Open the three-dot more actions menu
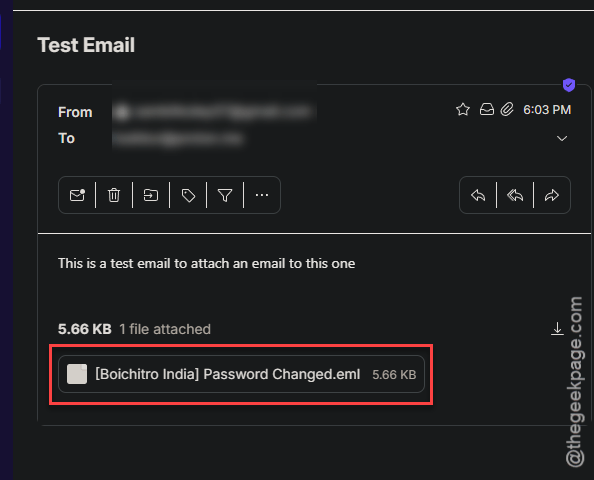The image size is (594, 480). [262, 195]
